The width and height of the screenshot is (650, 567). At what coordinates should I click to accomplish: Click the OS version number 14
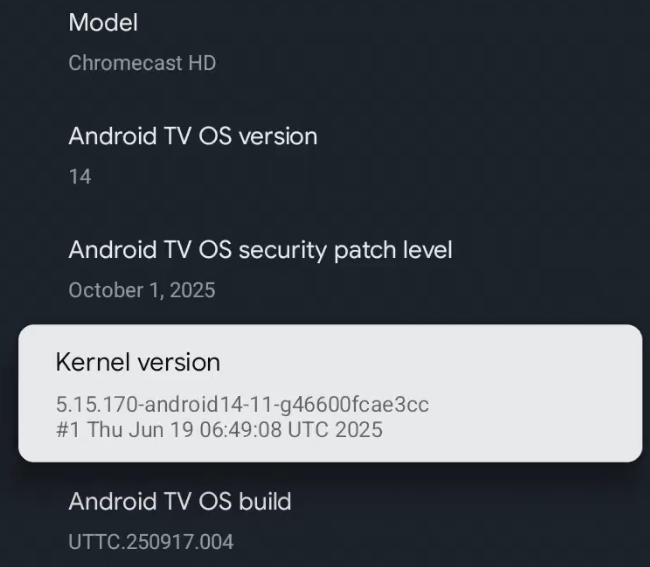pos(80,177)
